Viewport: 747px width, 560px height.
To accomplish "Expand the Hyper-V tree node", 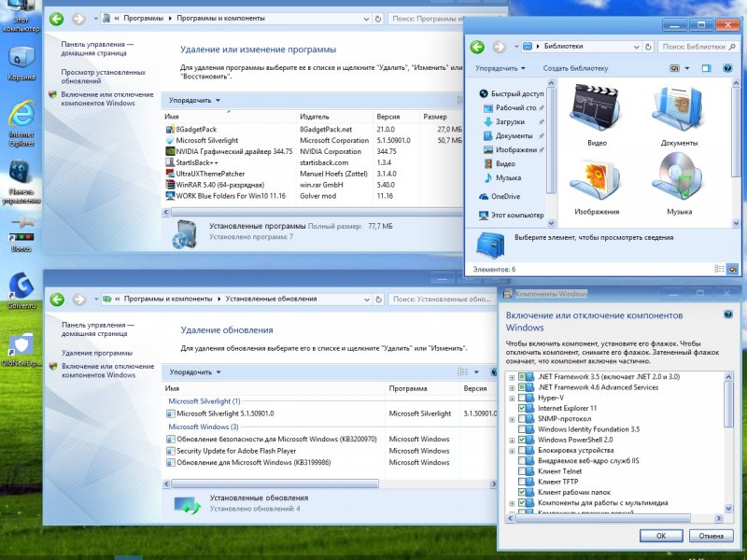I will pos(512,399).
